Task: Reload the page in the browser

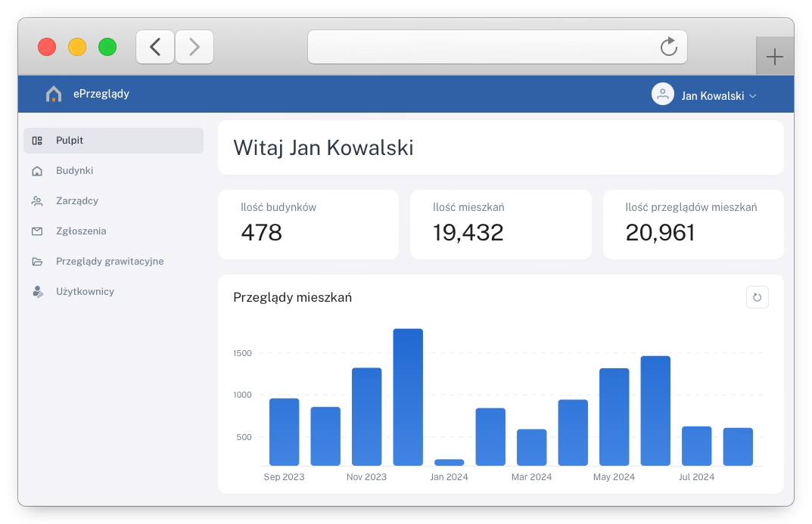Action: coord(668,47)
